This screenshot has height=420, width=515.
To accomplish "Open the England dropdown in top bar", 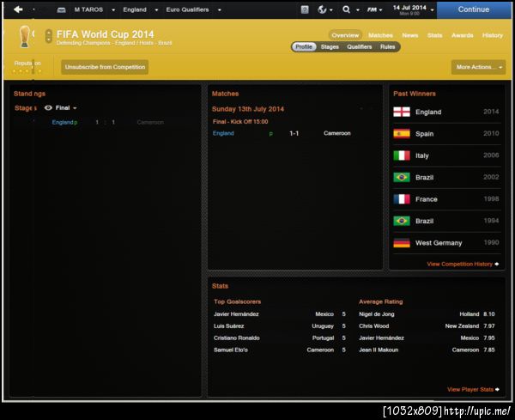I will 156,10.
